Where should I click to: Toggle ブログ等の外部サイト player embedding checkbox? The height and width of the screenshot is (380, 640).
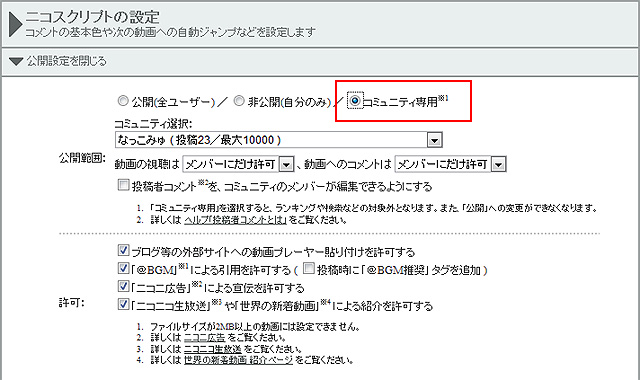pyautogui.click(x=123, y=250)
